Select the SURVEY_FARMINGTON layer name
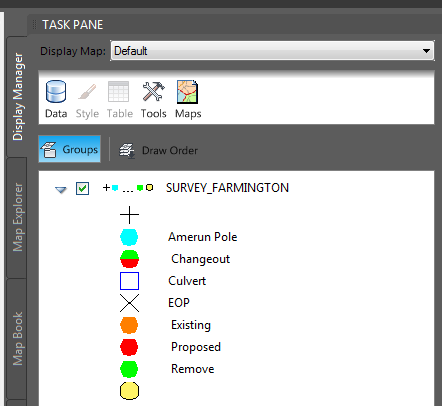This screenshot has width=442, height=406. click(227, 188)
